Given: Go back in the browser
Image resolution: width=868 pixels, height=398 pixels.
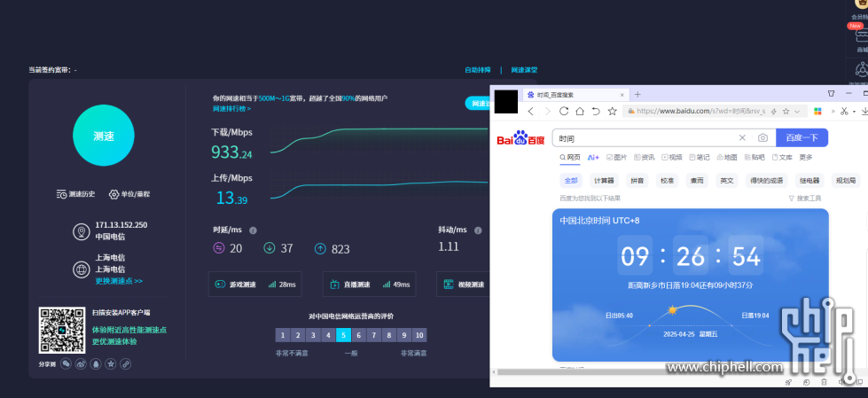Looking at the screenshot, I should click(x=531, y=112).
